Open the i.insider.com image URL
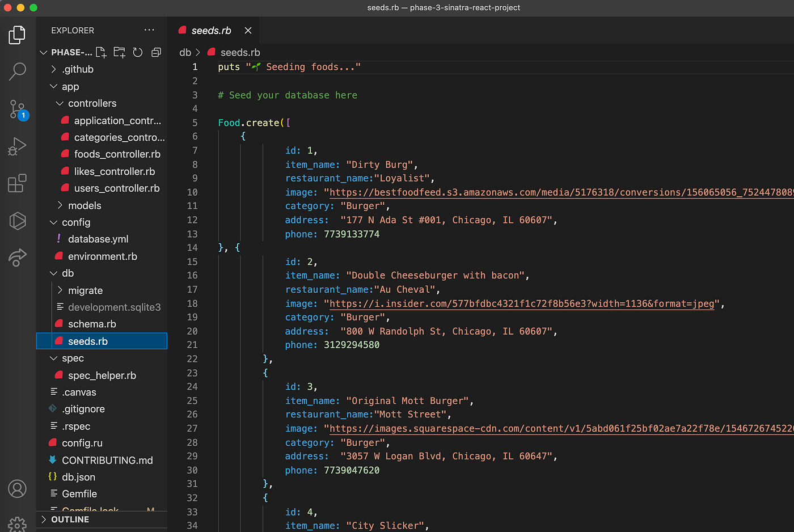 (x=522, y=303)
